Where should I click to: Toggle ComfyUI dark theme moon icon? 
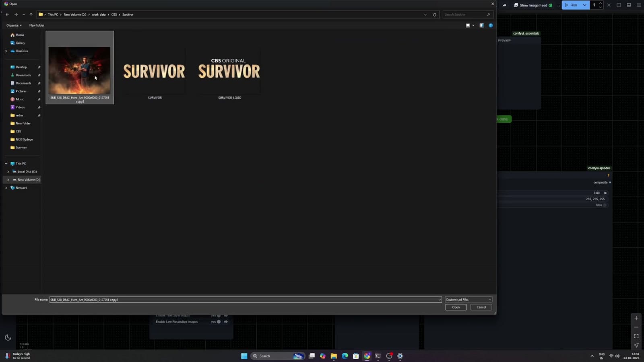coord(8,337)
